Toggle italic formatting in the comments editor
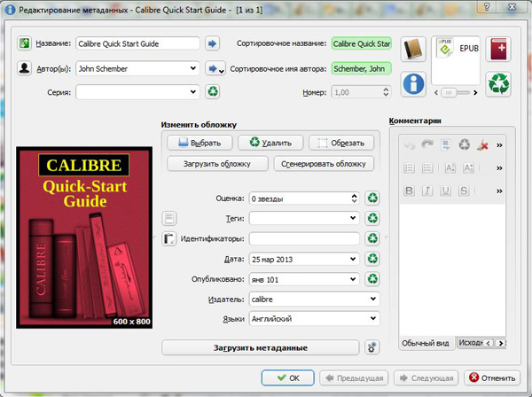Screen dimensions: 532x397 click(x=426, y=190)
